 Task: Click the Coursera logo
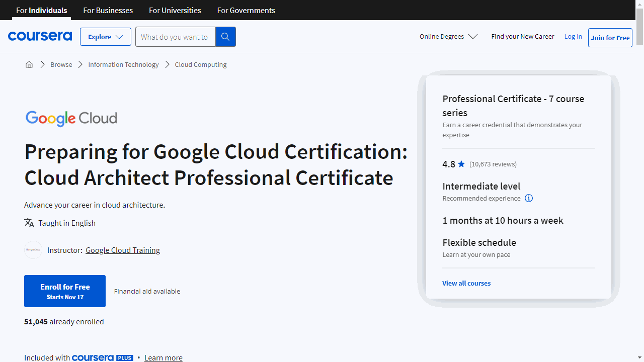[x=40, y=36]
